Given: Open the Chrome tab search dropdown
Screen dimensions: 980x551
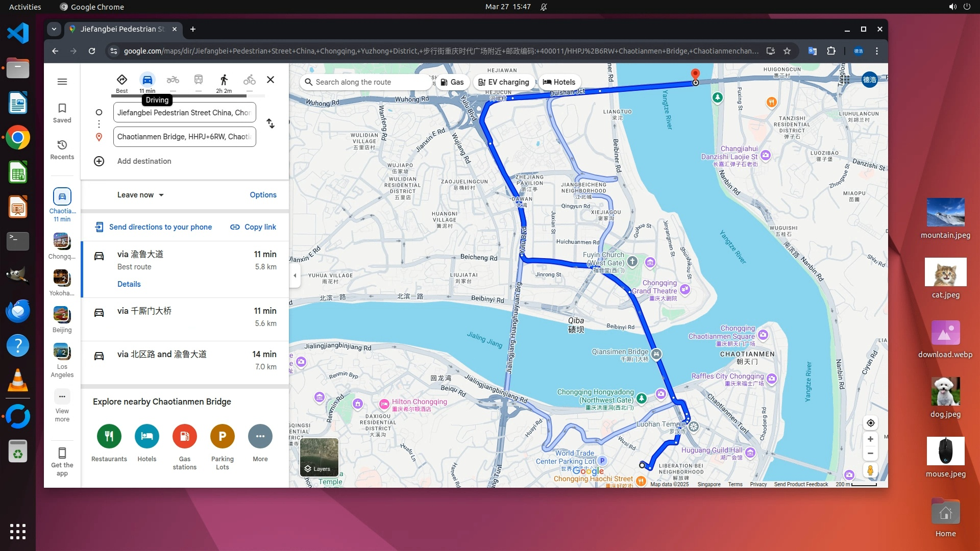Looking at the screenshot, I should click(x=54, y=29).
